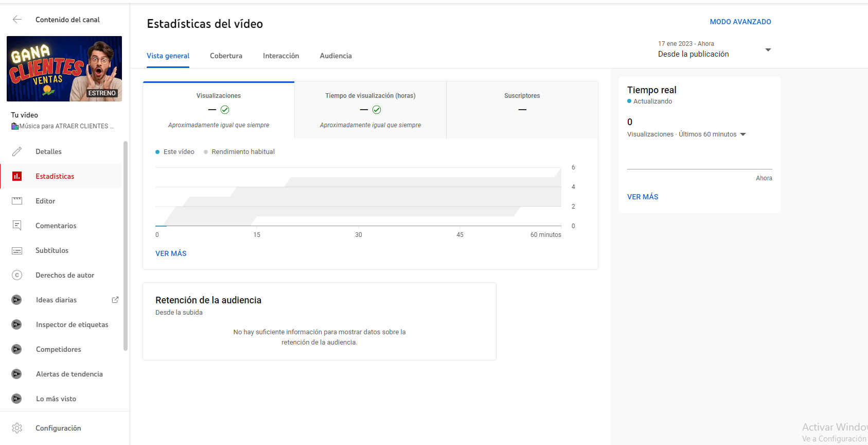Screen dimensions: 868x445
Task: Open the Interacción tab
Action: point(281,56)
